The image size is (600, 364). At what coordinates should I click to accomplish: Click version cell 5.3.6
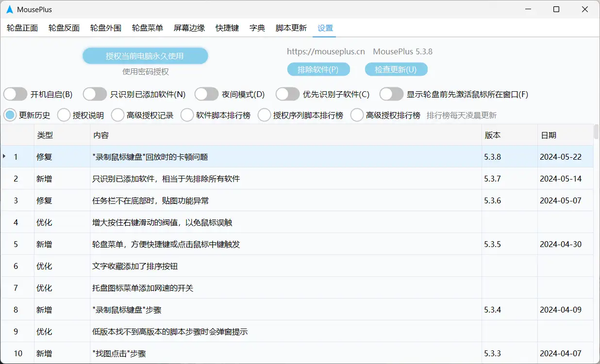tap(510, 200)
